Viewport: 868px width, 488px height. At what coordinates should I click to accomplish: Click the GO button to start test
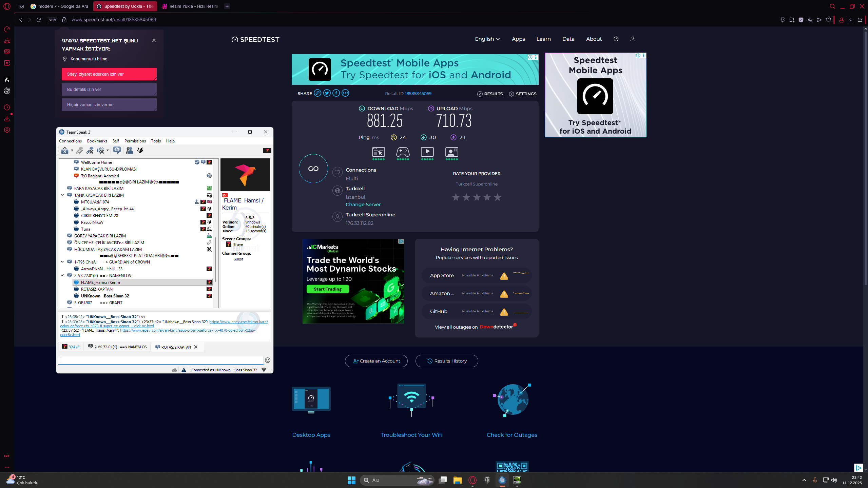pyautogui.click(x=313, y=169)
